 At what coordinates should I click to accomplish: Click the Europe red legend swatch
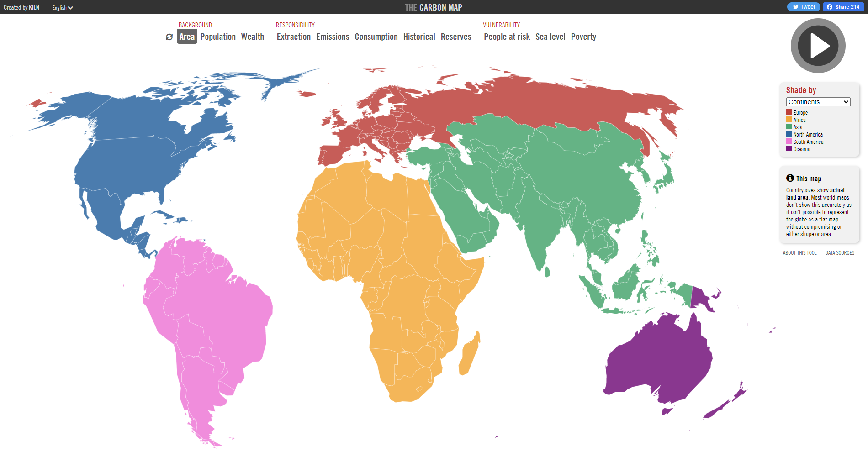pyautogui.click(x=789, y=112)
